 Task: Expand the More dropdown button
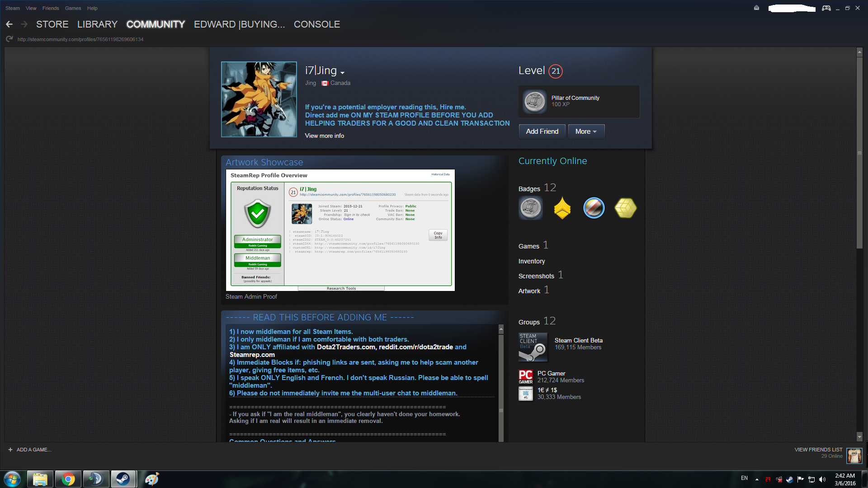pyautogui.click(x=586, y=131)
